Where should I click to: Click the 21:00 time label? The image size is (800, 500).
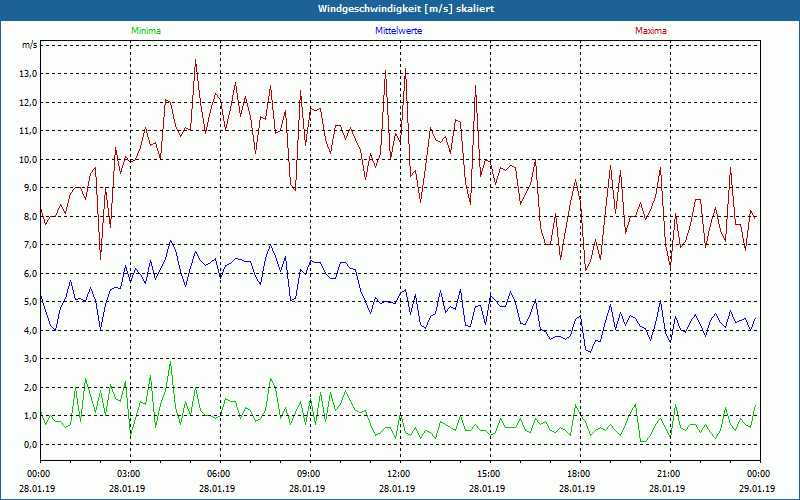coord(670,474)
